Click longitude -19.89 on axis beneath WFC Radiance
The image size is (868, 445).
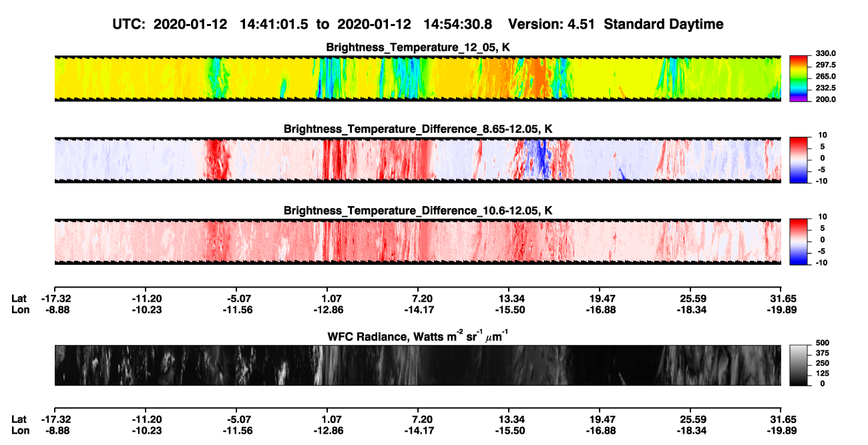pyautogui.click(x=781, y=430)
